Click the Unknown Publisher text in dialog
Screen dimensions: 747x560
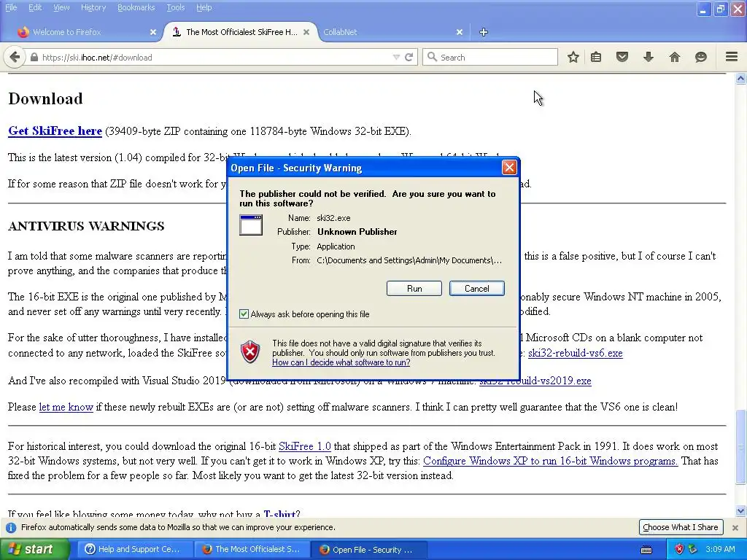tap(357, 232)
